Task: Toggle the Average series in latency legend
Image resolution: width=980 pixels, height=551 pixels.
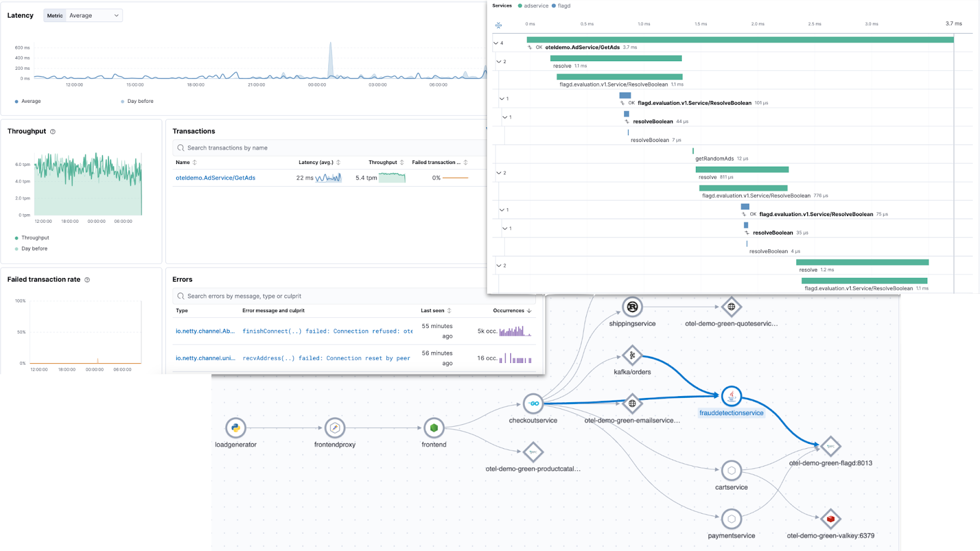Action: [x=31, y=102]
